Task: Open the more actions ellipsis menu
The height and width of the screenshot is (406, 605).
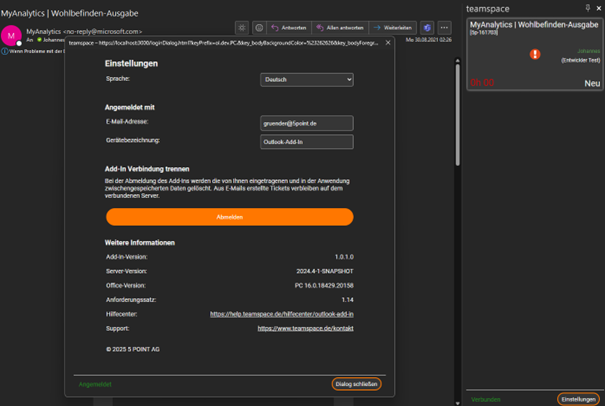Action: pos(444,28)
